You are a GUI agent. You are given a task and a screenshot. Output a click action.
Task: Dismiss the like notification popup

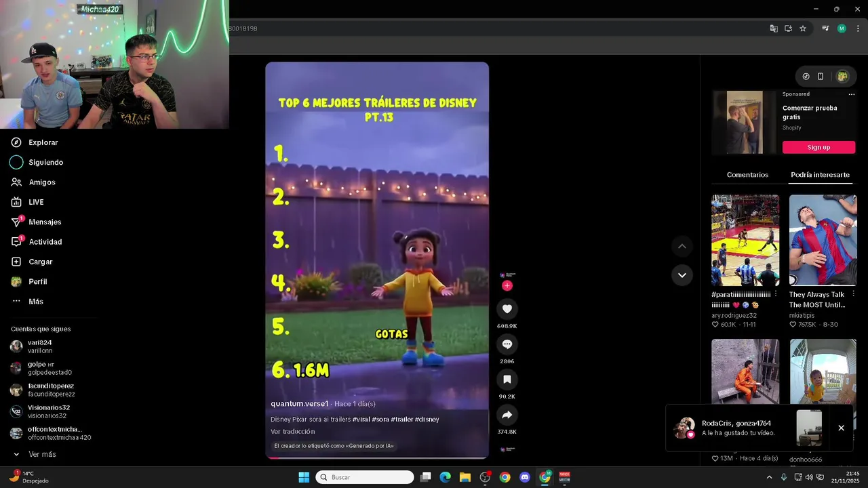click(x=841, y=428)
